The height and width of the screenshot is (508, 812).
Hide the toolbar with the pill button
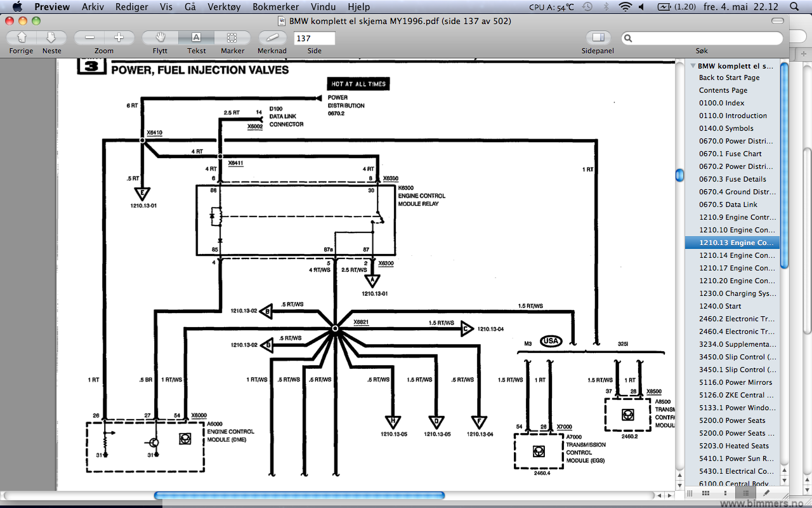[x=777, y=21]
